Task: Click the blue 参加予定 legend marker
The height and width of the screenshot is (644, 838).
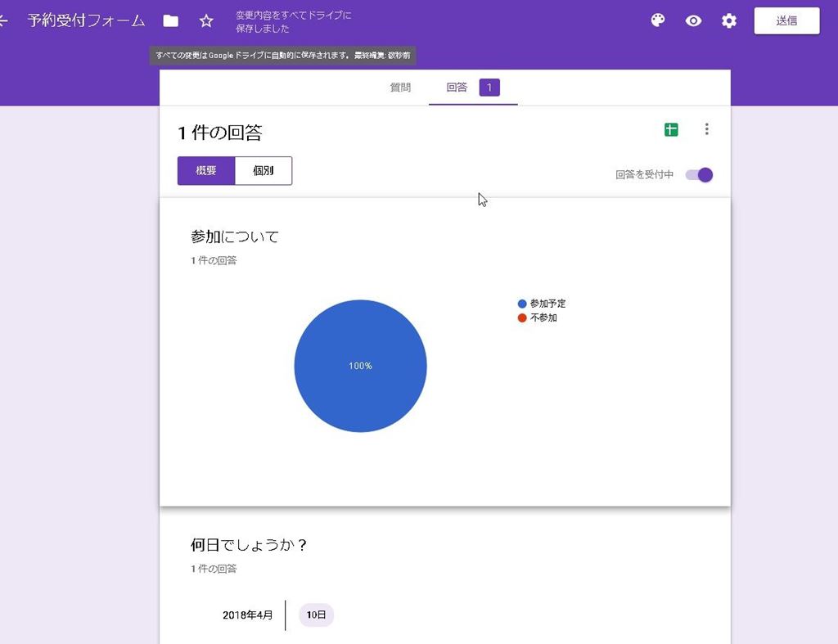Action: (522, 304)
